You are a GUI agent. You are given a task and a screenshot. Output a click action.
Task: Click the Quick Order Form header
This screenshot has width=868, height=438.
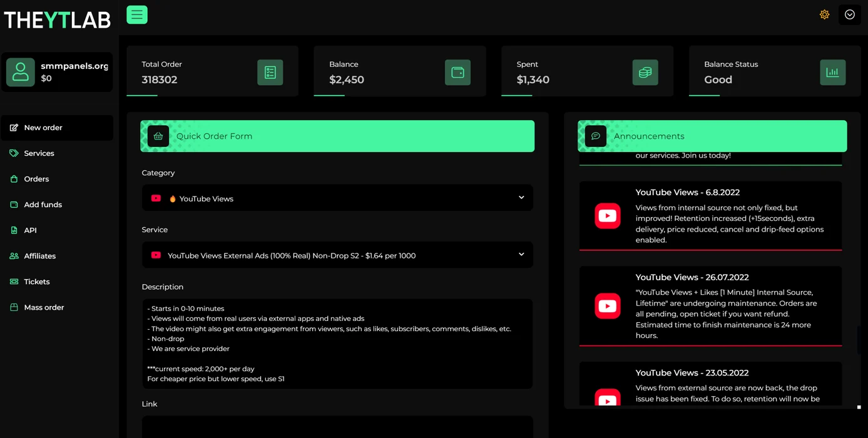coord(337,136)
